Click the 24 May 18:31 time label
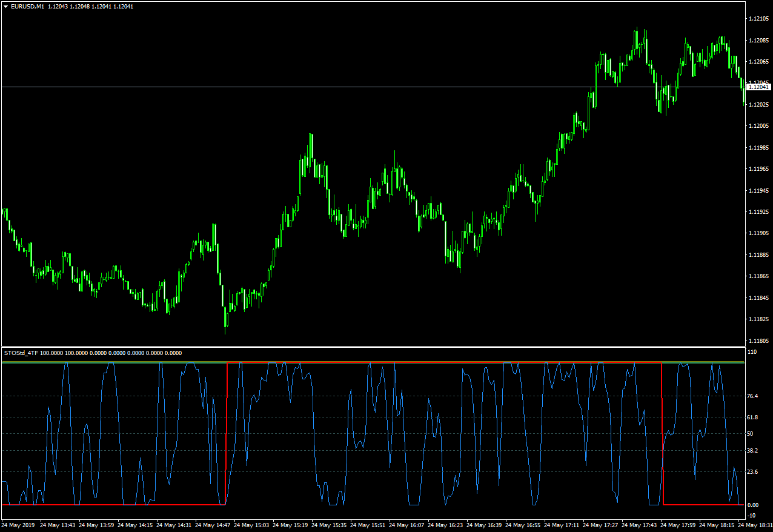Image resolution: width=773 pixels, height=532 pixels. pyautogui.click(x=755, y=525)
